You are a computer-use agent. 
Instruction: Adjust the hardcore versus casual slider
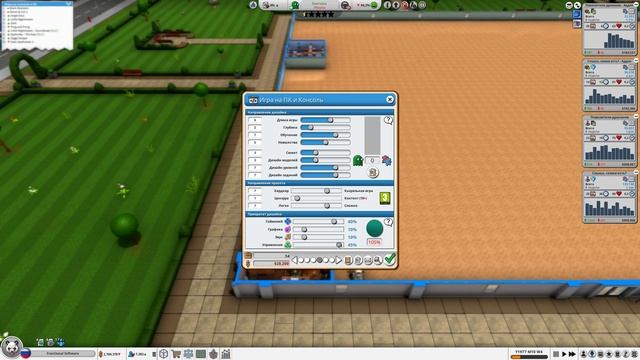(x=316, y=191)
